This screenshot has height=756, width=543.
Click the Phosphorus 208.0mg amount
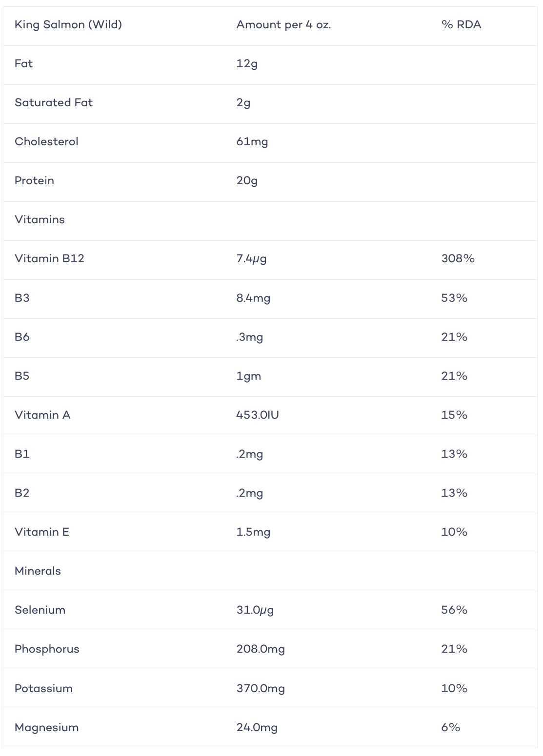tap(261, 649)
